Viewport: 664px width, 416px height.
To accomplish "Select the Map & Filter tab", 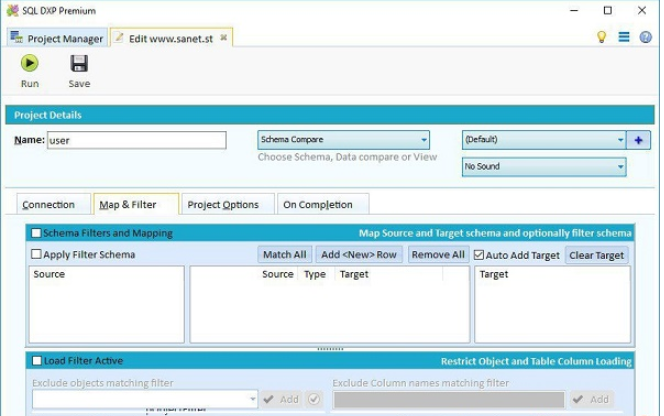I will click(136, 204).
